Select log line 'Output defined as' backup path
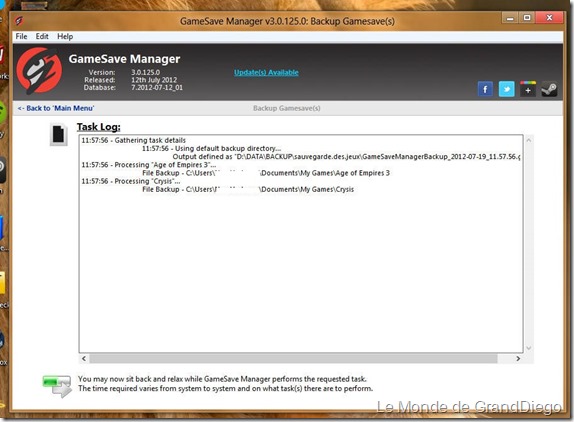Screen dimensions: 574x422 click(346, 157)
